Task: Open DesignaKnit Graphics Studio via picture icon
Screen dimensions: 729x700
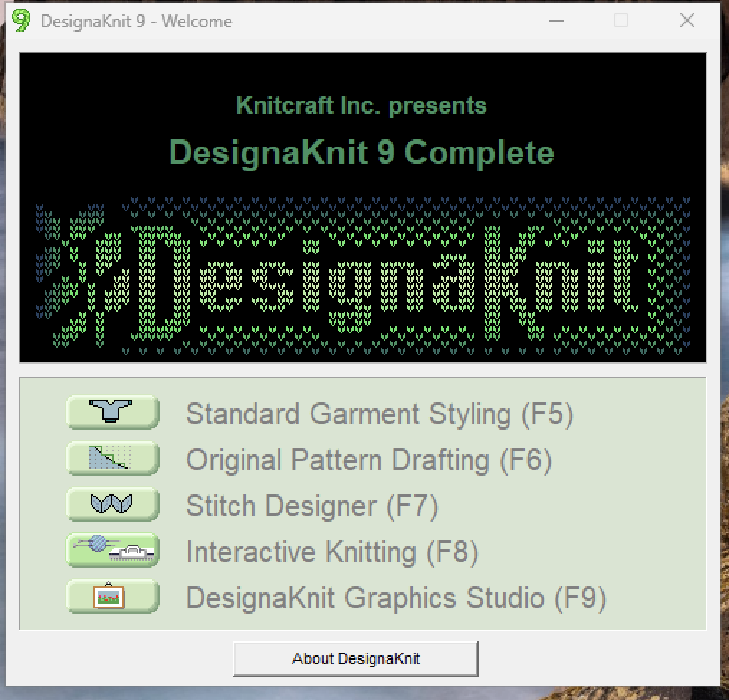Action: [x=112, y=597]
